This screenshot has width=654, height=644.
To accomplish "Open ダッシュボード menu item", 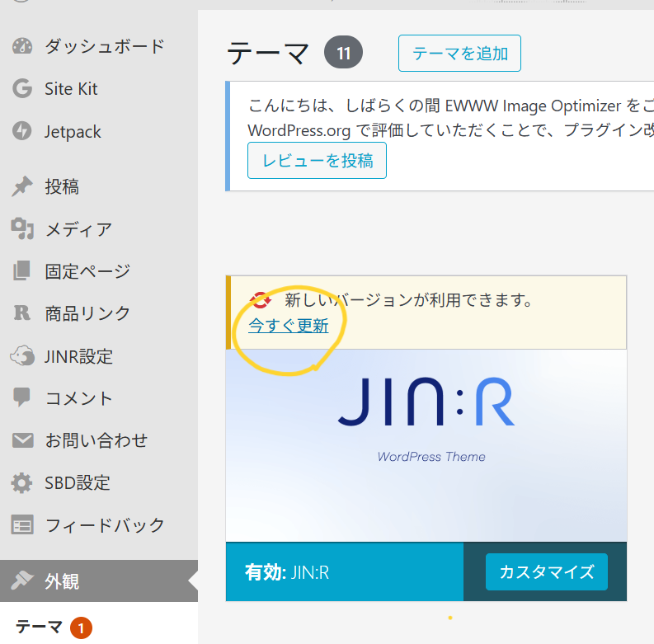I will pyautogui.click(x=105, y=46).
